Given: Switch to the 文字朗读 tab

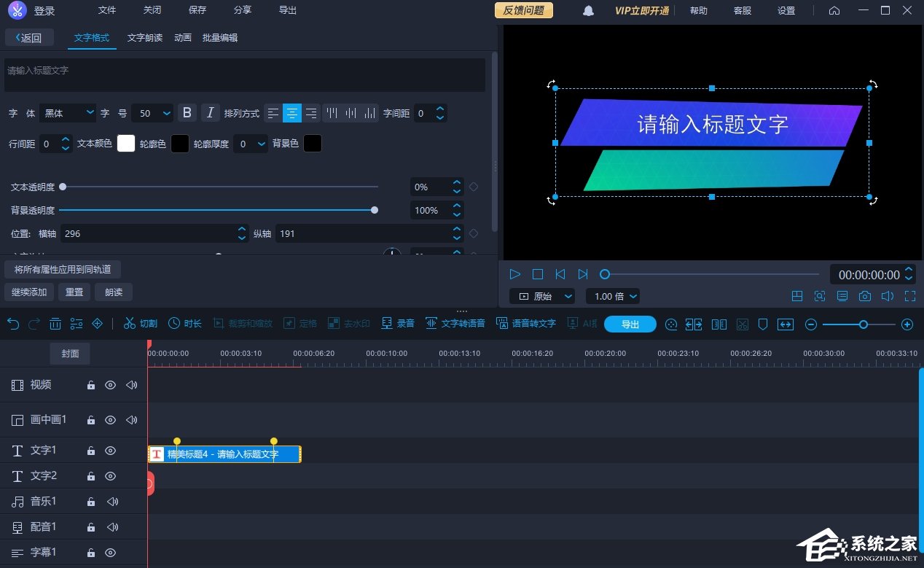Looking at the screenshot, I should (x=144, y=38).
